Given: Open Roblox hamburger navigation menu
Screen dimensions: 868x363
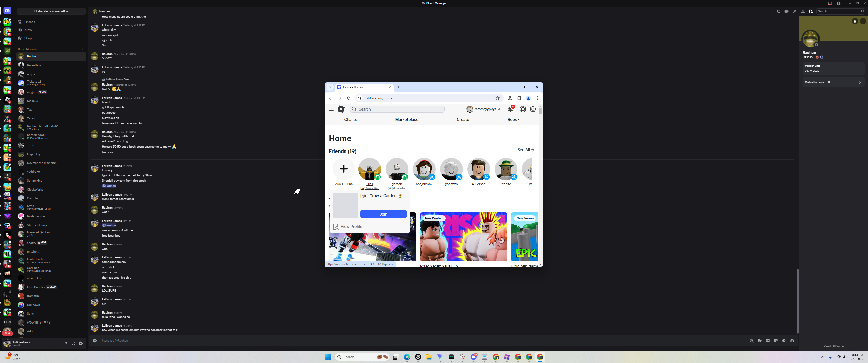Looking at the screenshot, I should (x=331, y=109).
